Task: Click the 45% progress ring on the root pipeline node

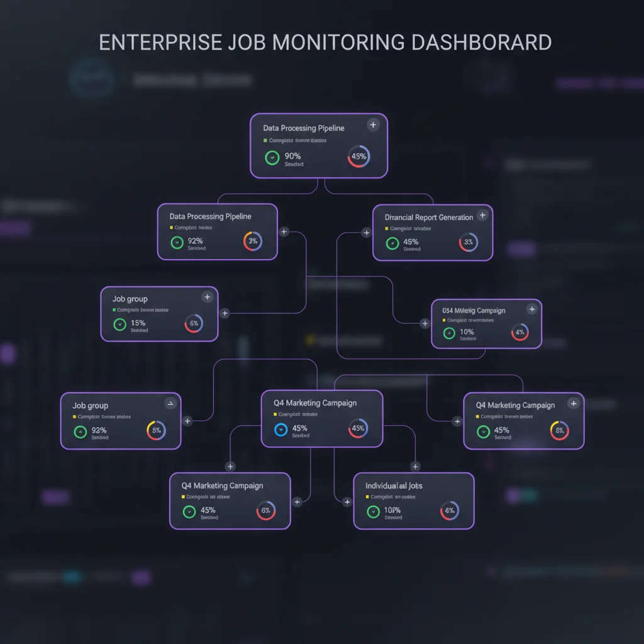Action: (358, 157)
